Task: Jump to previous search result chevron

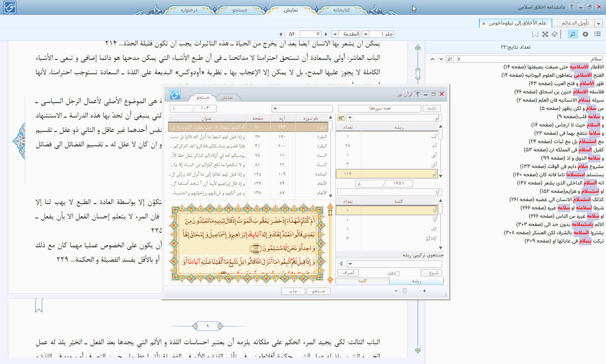Action: click(x=432, y=59)
